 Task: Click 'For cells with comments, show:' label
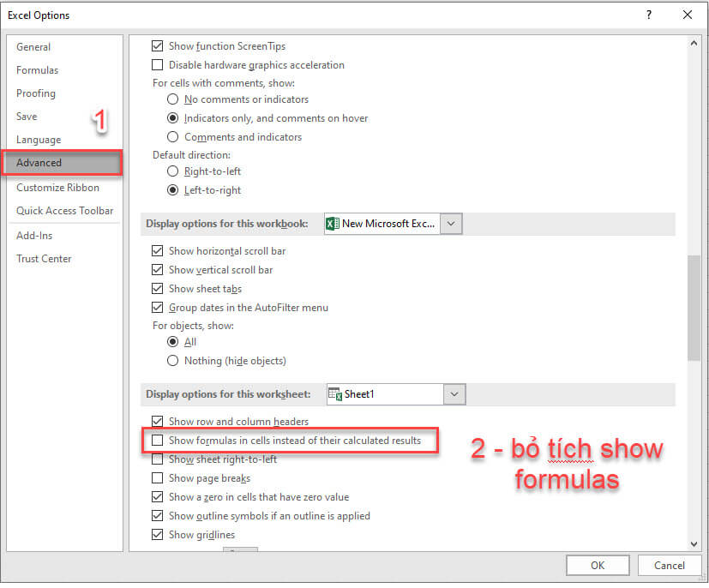coord(224,83)
